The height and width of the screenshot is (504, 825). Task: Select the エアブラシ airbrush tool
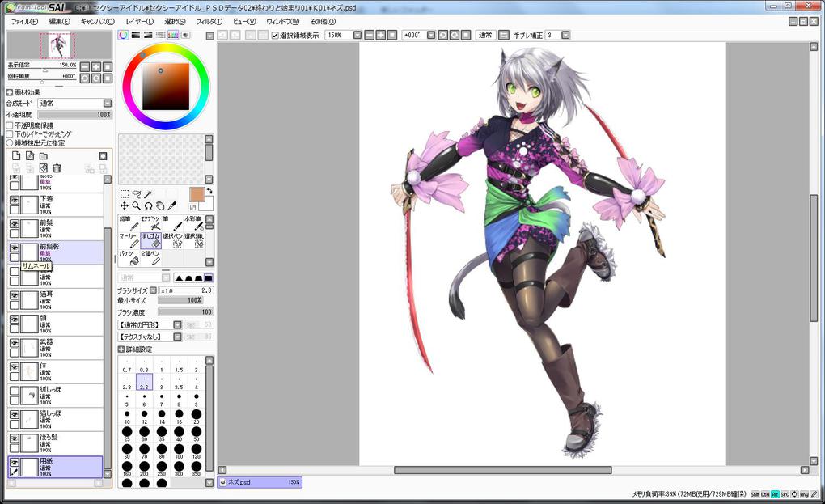tap(150, 223)
